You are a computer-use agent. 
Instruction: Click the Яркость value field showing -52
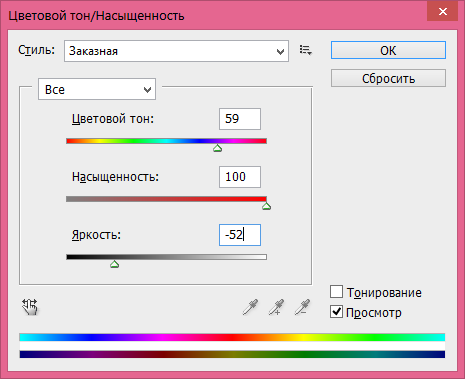pyautogui.click(x=240, y=235)
